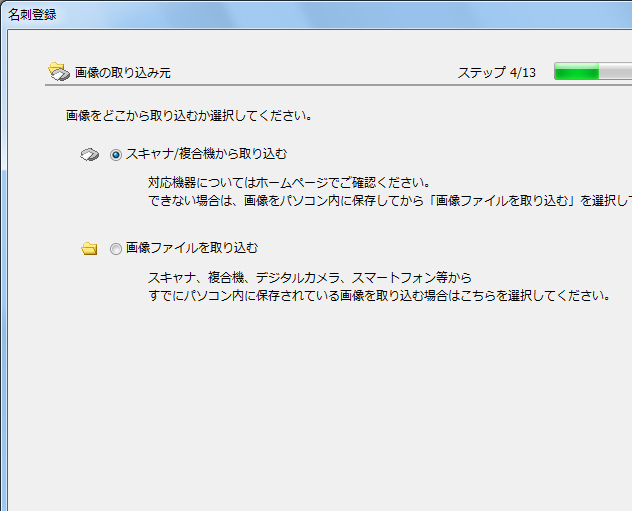Click the scanner icon beside スキャナ option
632x511 pixels.
pos(89,154)
